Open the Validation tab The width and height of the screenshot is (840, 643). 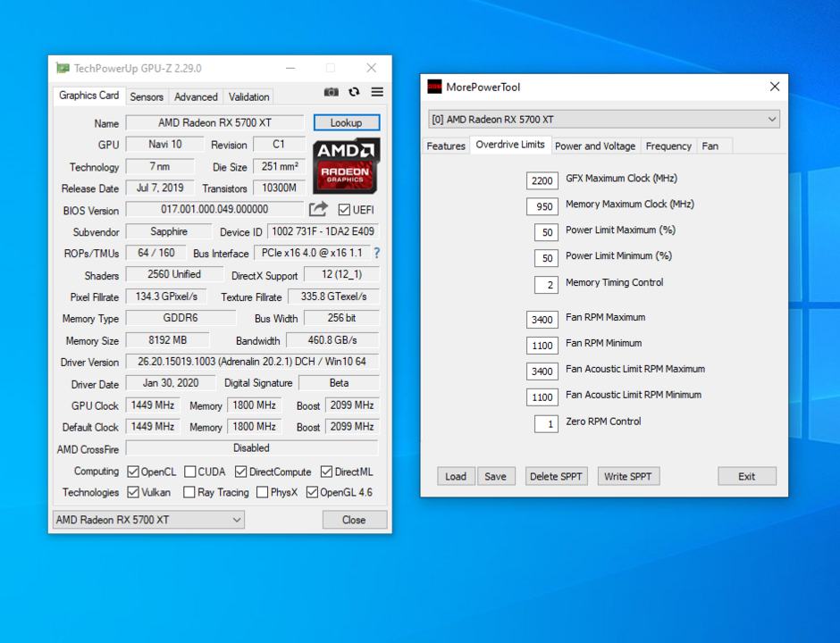[248, 97]
